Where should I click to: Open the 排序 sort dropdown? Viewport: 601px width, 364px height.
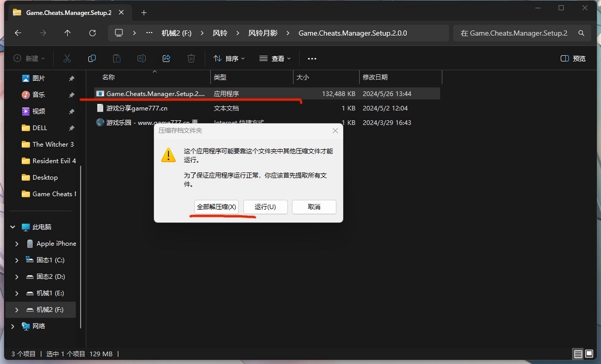click(229, 58)
